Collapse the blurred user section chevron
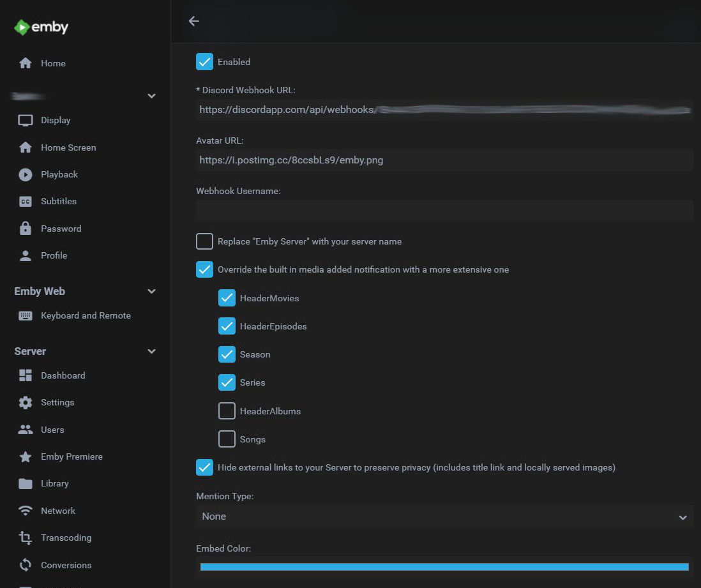This screenshot has width=701, height=588. coord(151,96)
